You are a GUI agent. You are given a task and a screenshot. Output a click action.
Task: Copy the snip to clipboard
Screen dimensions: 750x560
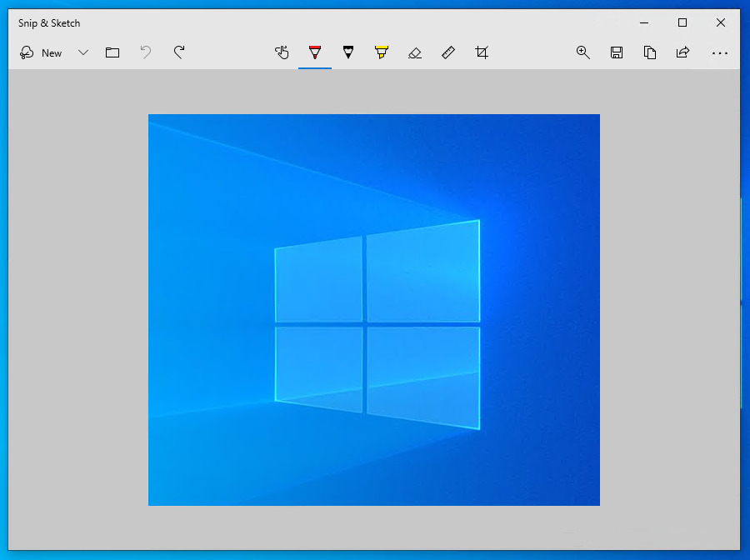(649, 52)
